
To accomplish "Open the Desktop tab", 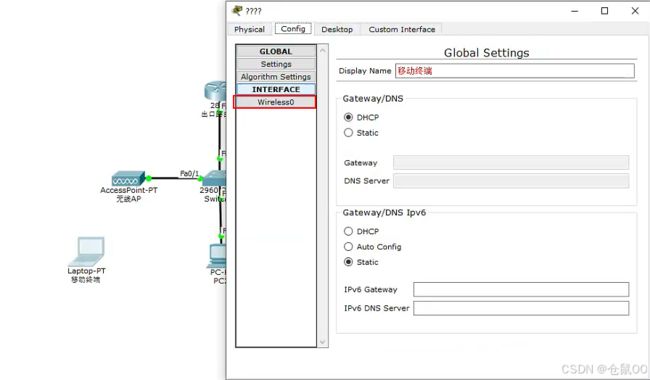I will (337, 29).
